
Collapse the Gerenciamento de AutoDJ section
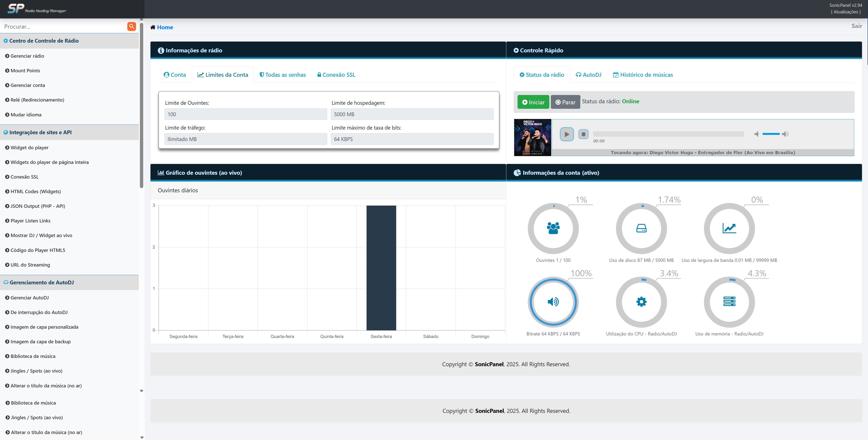[42, 282]
